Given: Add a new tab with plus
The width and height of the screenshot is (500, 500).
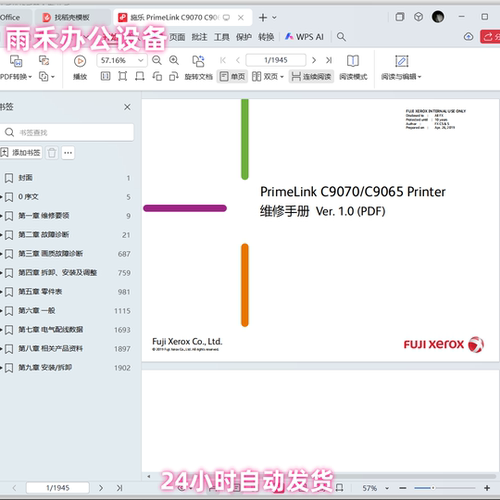Looking at the screenshot, I should click(263, 17).
